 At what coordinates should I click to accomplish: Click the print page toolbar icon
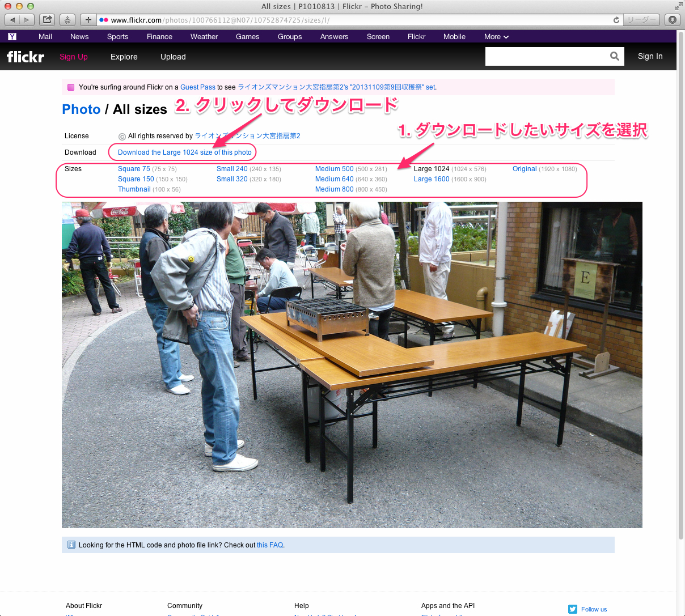67,19
